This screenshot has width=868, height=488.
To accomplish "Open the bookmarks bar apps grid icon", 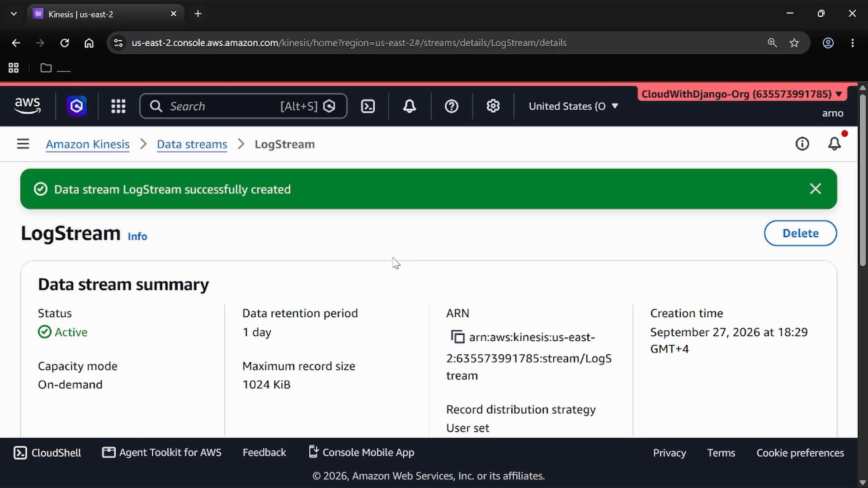I will pos(14,68).
